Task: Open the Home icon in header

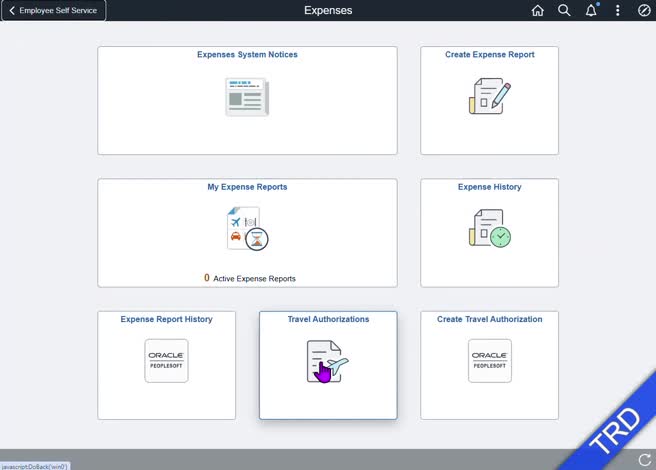Action: 538,10
